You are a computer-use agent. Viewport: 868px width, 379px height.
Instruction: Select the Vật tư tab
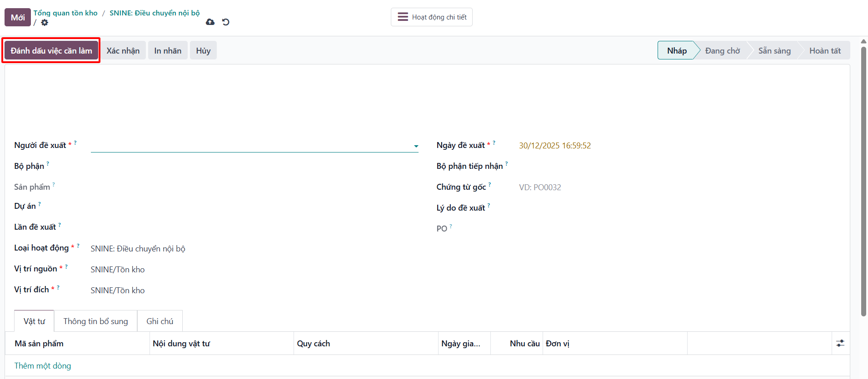click(x=34, y=321)
